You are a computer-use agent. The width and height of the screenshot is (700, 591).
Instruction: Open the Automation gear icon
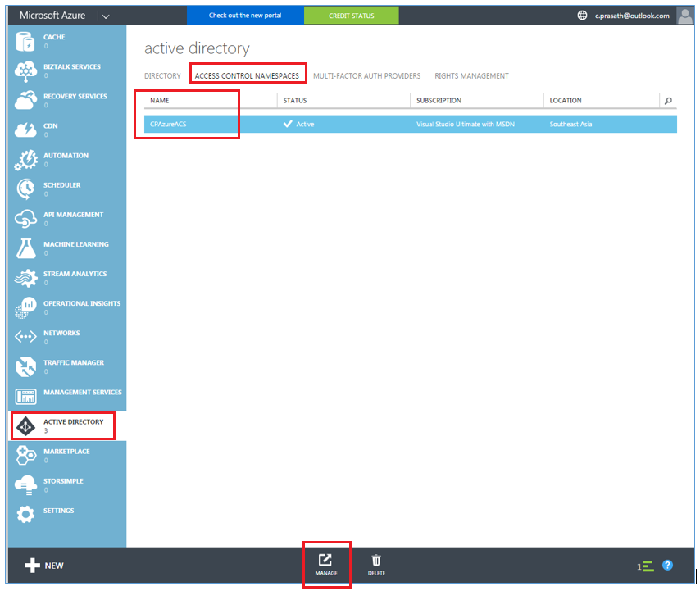click(25, 160)
